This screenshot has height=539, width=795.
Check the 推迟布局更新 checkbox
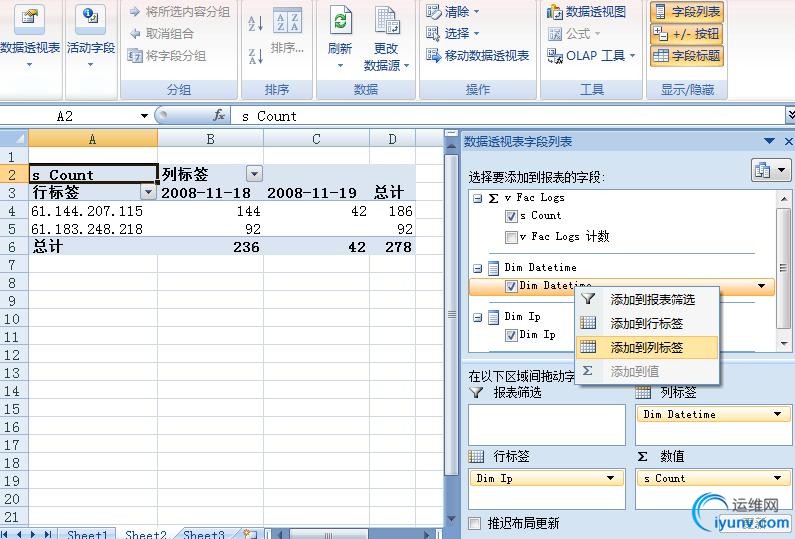475,523
